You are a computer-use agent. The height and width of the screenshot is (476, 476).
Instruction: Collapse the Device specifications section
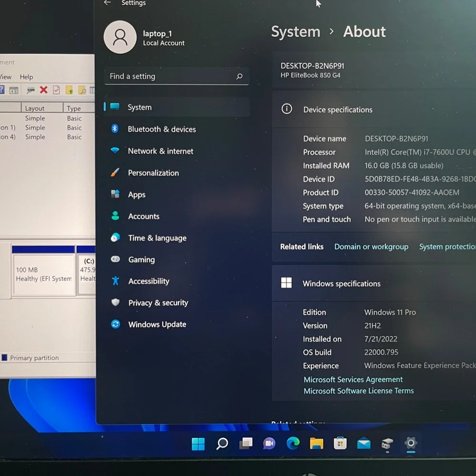tap(374, 109)
